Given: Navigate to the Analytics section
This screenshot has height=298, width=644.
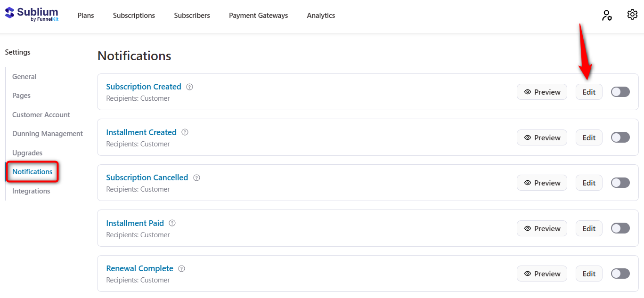Looking at the screenshot, I should [321, 15].
